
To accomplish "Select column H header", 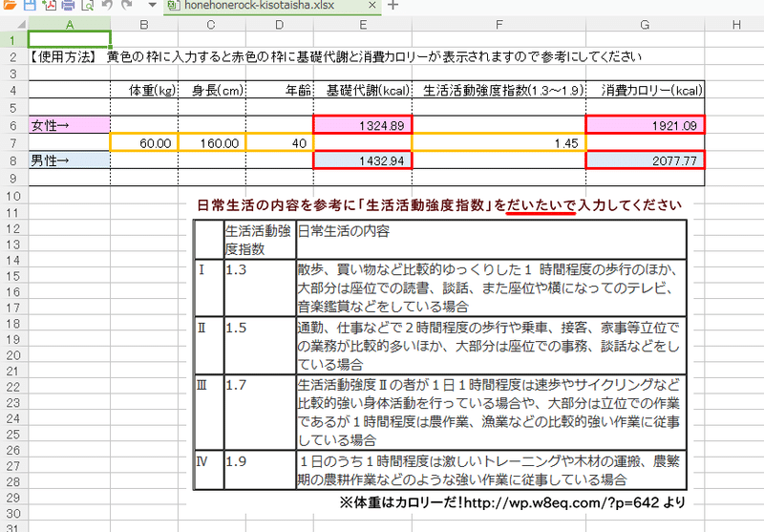I will (x=735, y=25).
